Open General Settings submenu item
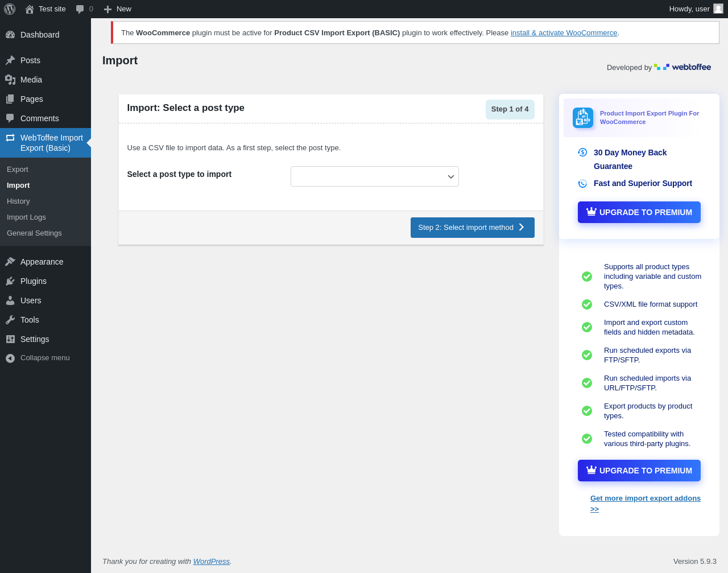This screenshot has height=573, width=728. tap(34, 233)
